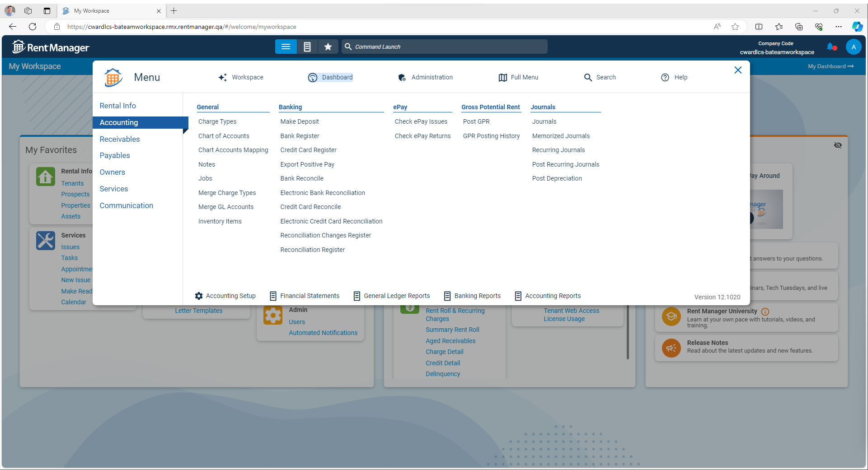This screenshot has height=470, width=868.
Task: Open Make Deposit under Banking
Action: pyautogui.click(x=299, y=121)
